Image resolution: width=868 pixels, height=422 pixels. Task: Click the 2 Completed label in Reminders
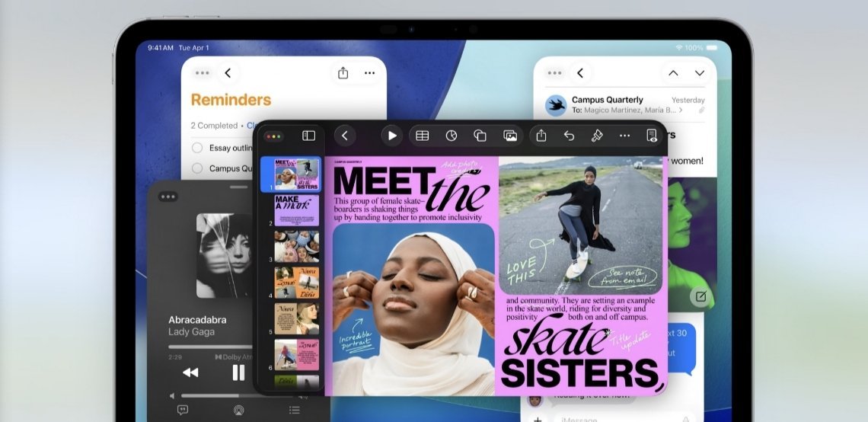pos(214,126)
